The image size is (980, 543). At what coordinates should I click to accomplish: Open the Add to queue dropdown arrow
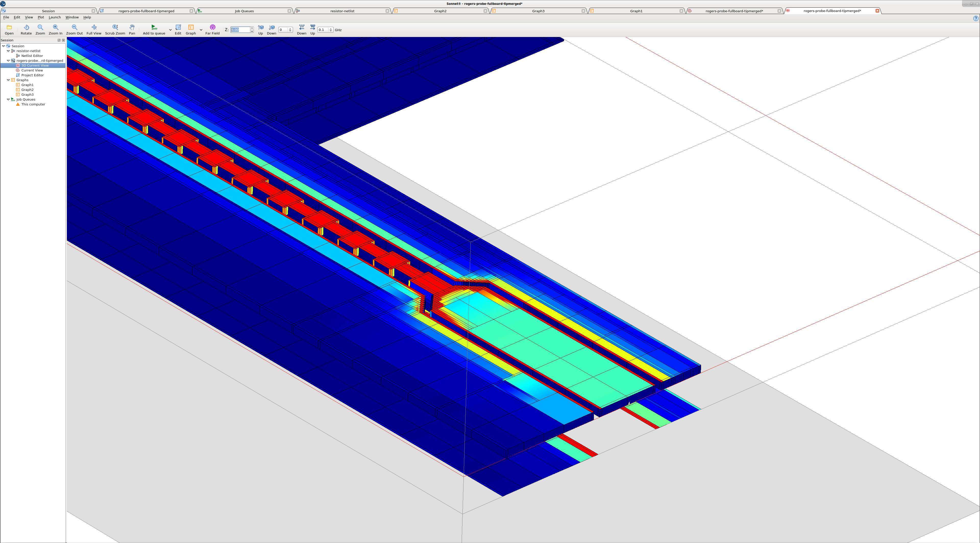coord(170,30)
